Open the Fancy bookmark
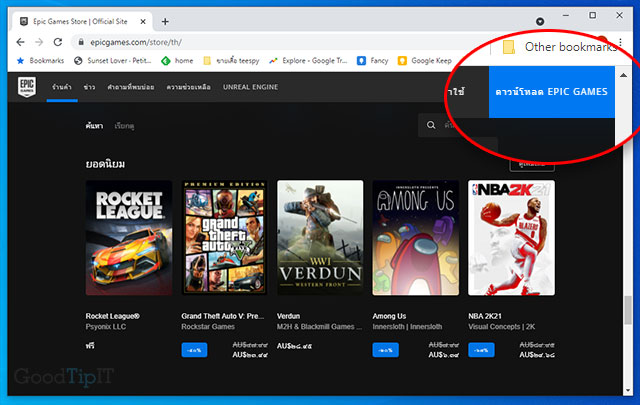This screenshot has height=405, width=640. point(372,60)
